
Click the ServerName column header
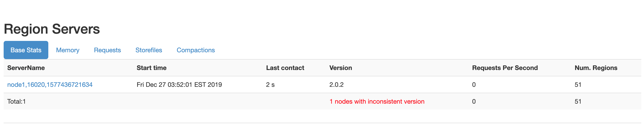(x=26, y=68)
